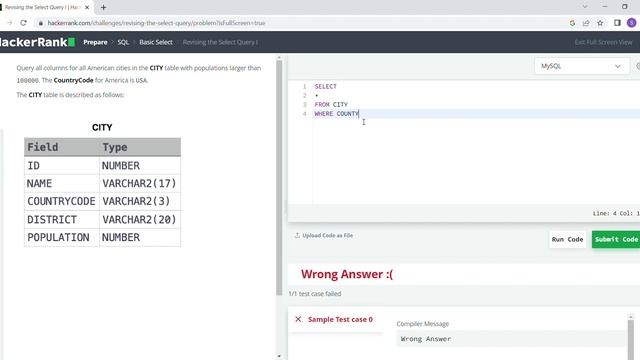Image resolution: width=640 pixels, height=360 pixels.
Task: Click the Wrong Answer :( heading
Action: tap(347, 274)
